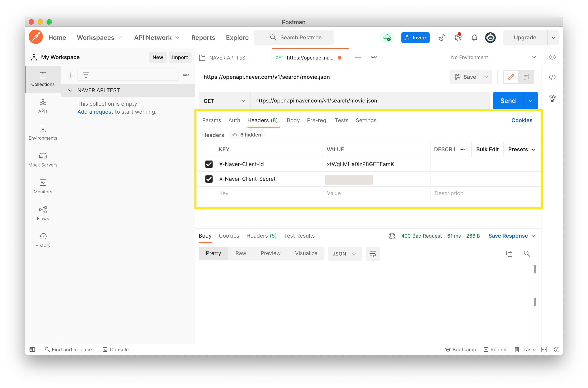Open settings gear icon

458,38
